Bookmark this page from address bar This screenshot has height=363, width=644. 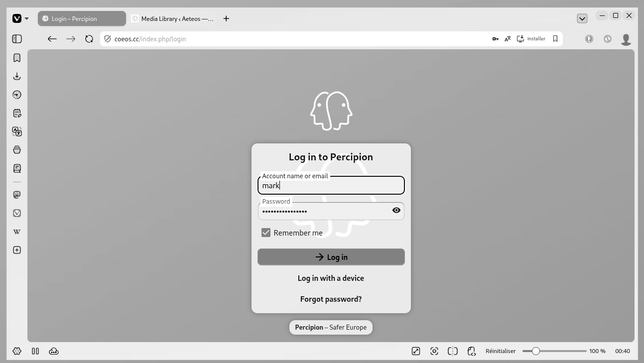coord(555,39)
